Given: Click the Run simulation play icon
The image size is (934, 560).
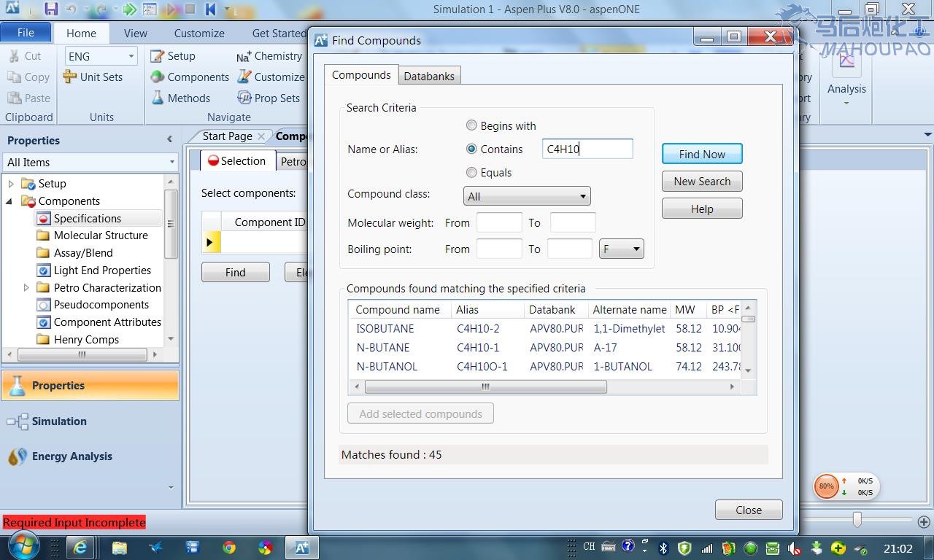Looking at the screenshot, I should click(x=171, y=9).
